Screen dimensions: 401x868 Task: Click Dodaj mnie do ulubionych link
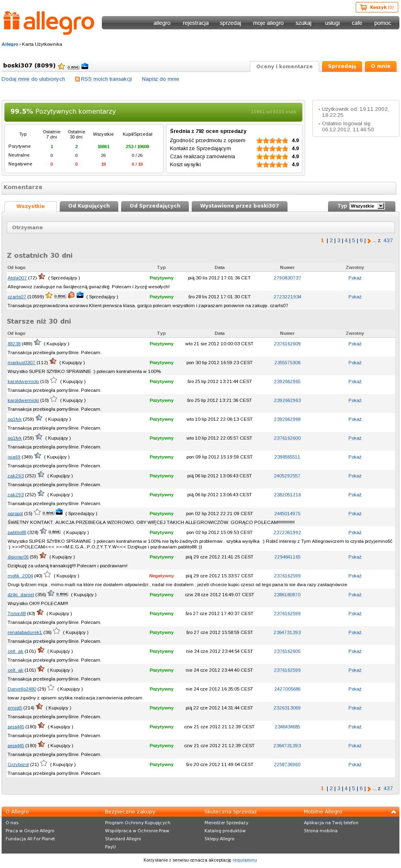(33, 79)
